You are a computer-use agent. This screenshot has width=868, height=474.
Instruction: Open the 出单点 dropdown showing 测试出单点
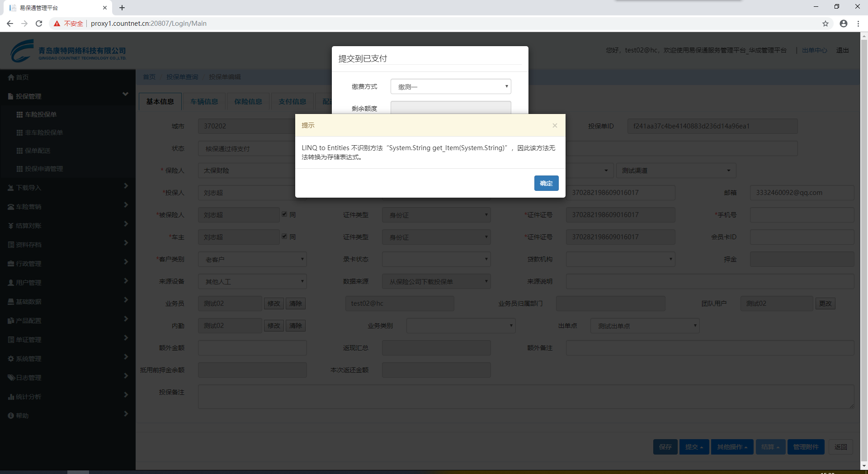645,326
